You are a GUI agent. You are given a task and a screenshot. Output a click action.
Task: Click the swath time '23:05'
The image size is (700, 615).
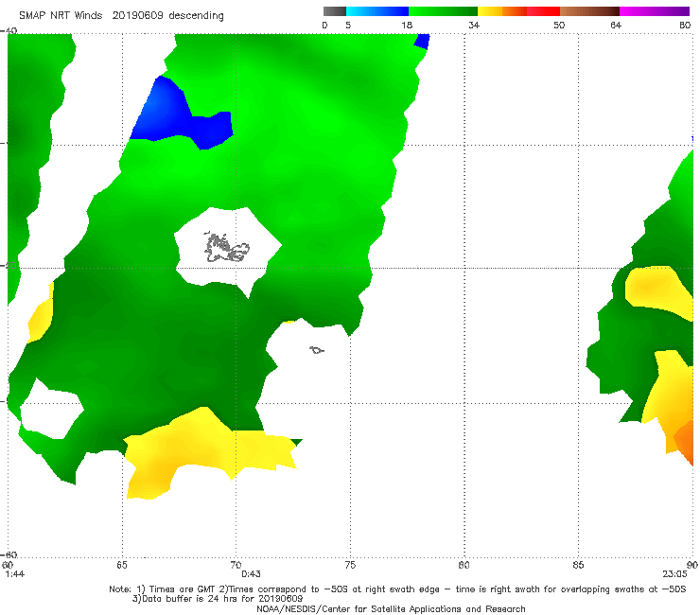tap(674, 574)
